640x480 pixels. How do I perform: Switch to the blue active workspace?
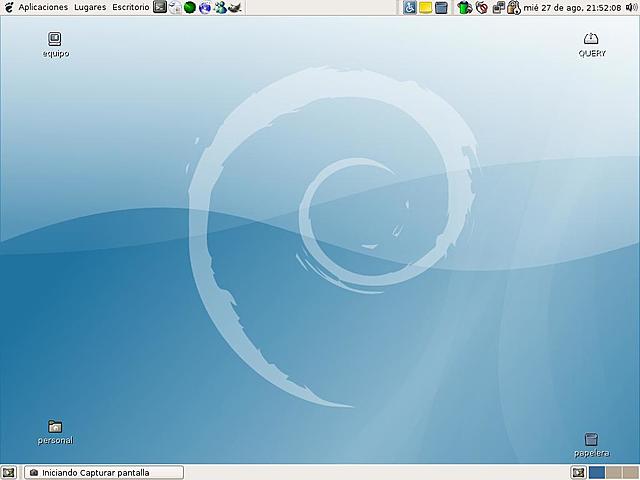point(597,473)
